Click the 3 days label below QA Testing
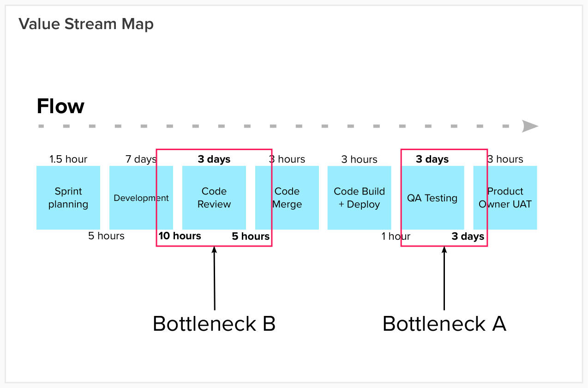Screen dimensions: 588x388 468,236
